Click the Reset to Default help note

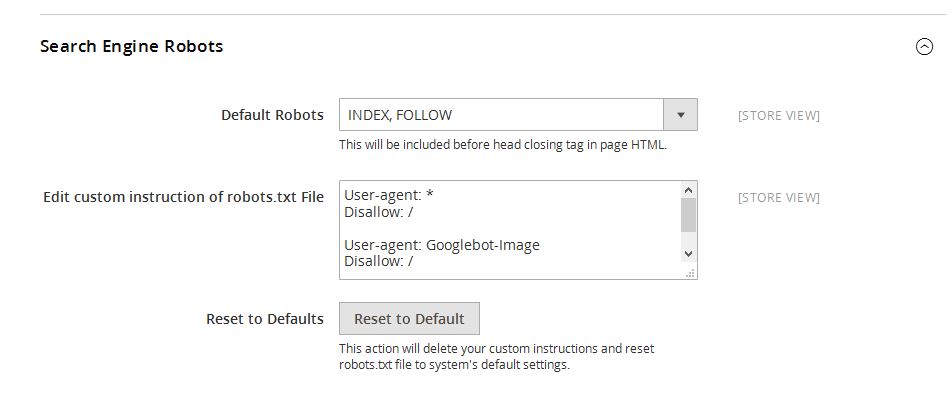[x=496, y=357]
